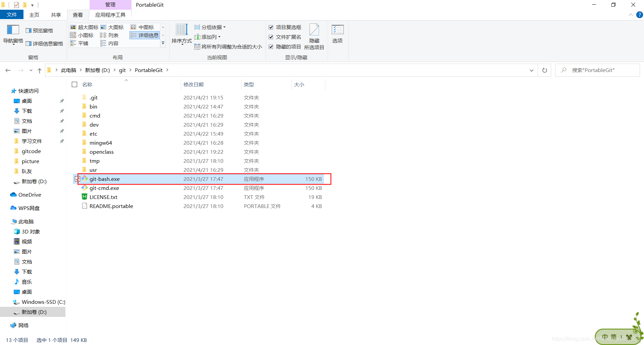This screenshot has height=345, width=644.
Task: Open gitcode in quick access
Action: click(28, 151)
